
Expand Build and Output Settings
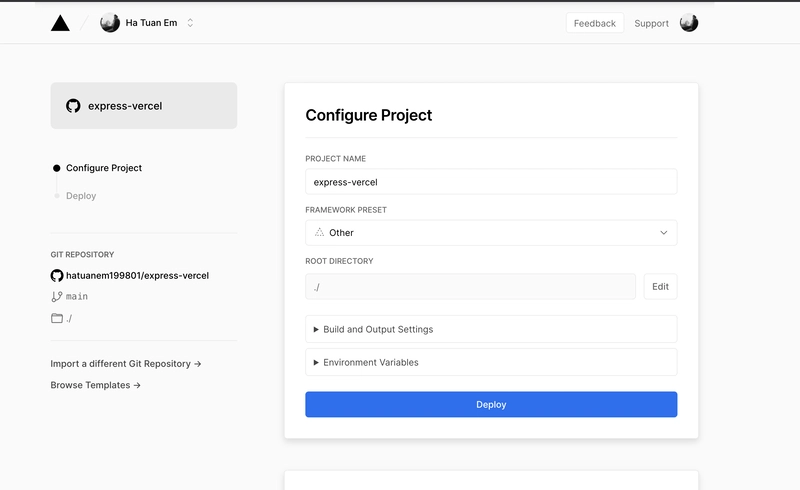491,329
